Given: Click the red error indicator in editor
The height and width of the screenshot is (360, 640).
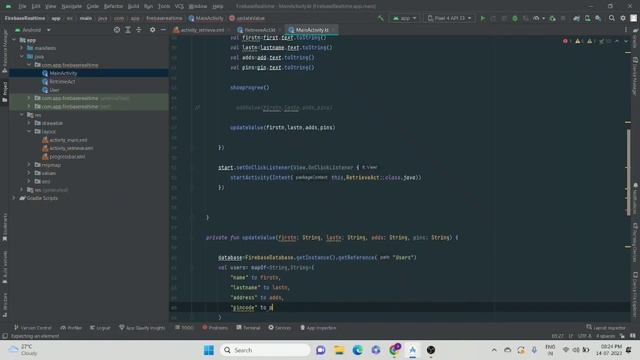Looking at the screenshot, I should coord(565,41).
